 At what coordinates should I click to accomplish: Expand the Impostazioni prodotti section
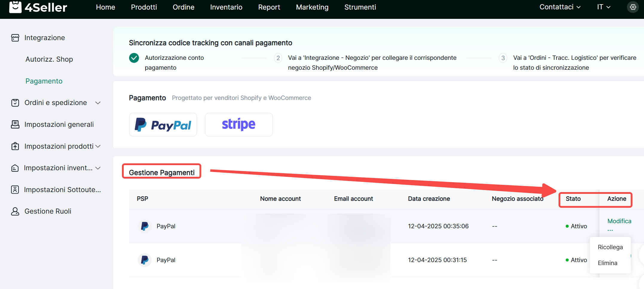98,146
